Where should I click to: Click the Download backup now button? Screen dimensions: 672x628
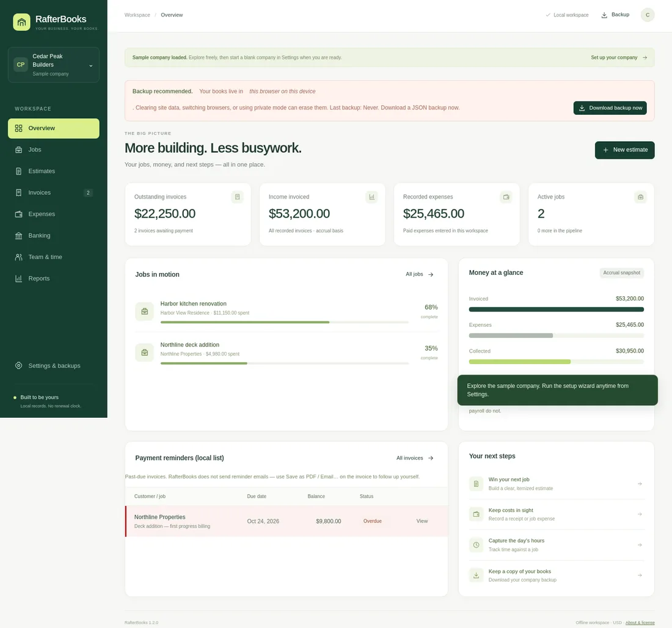pyautogui.click(x=610, y=108)
